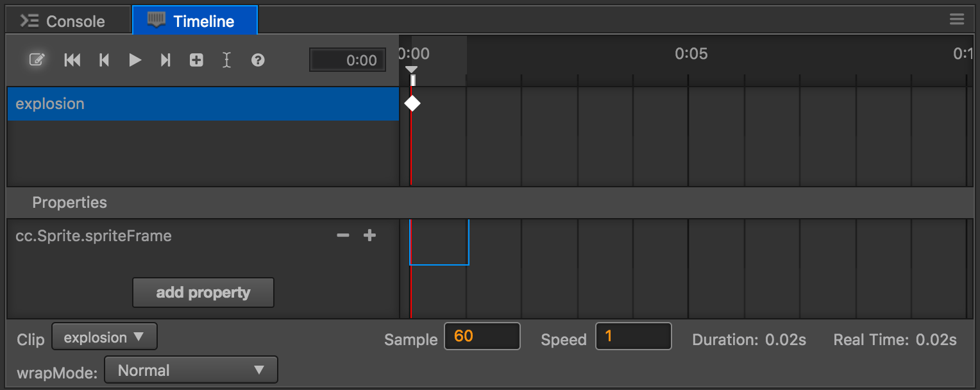Click the Speed value field
980x390 pixels.
pos(634,336)
